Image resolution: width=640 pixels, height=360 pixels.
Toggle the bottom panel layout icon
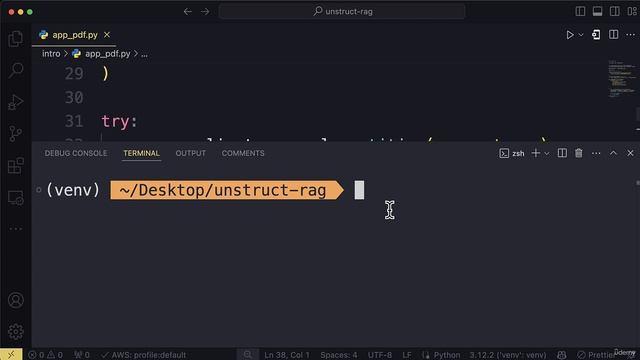pos(597,11)
